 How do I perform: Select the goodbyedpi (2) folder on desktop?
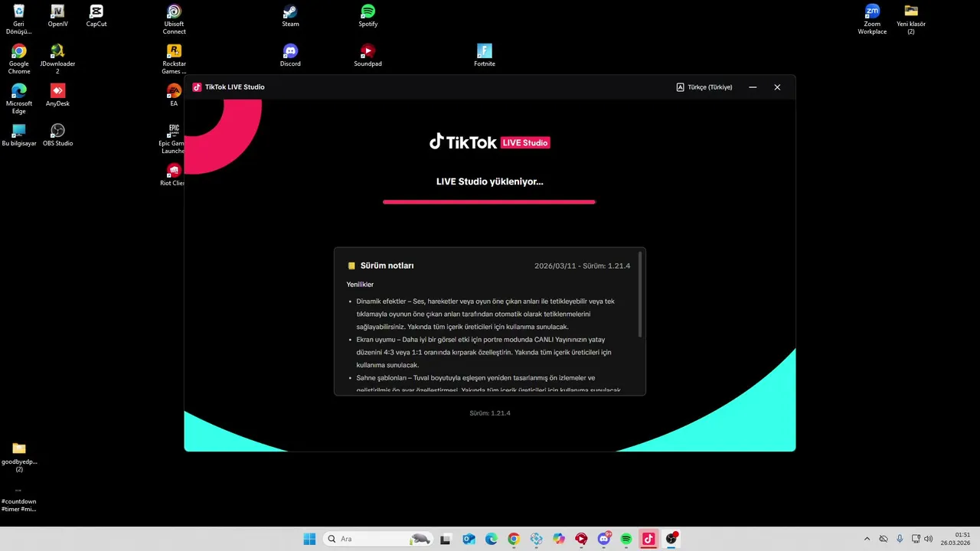[19, 458]
